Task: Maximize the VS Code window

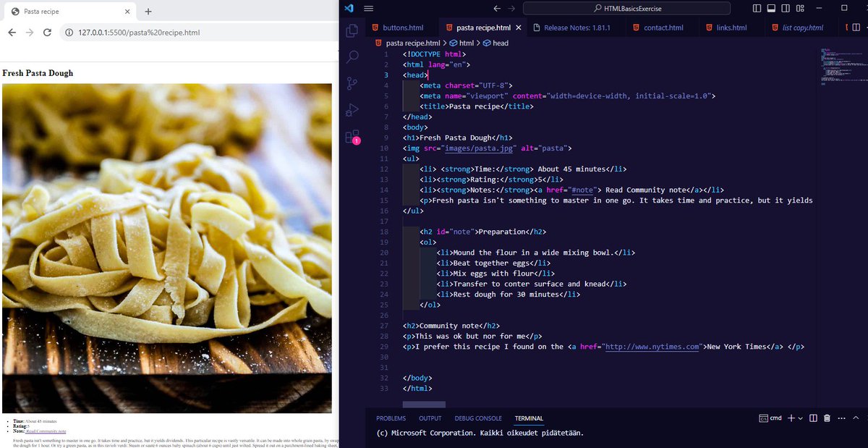Action: click(844, 9)
